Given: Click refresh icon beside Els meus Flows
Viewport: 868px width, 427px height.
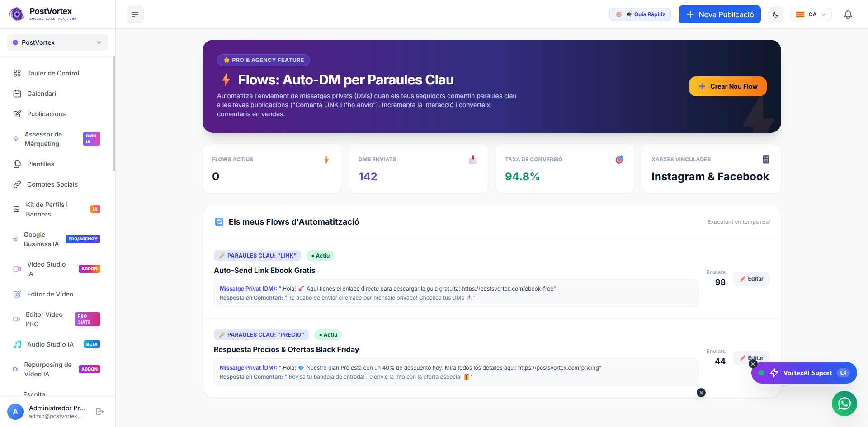Looking at the screenshot, I should (x=219, y=222).
